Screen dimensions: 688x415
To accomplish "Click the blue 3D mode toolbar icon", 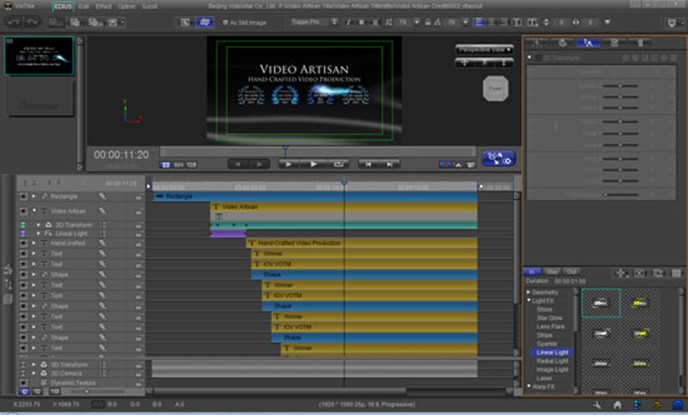I will (204, 22).
